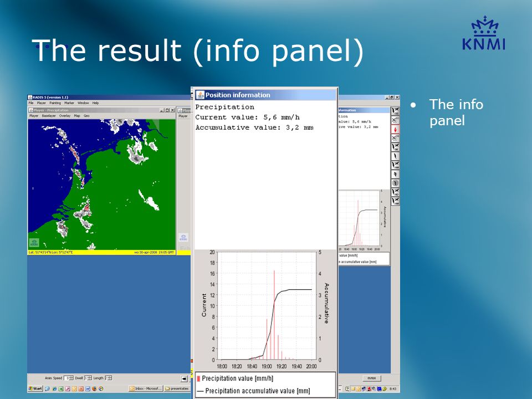Open Overlay menu in Player window

(65, 116)
